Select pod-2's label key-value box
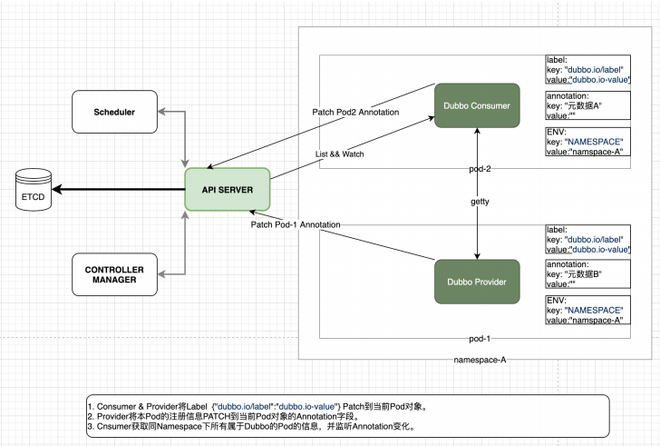The width and height of the screenshot is (660, 446). pos(588,71)
